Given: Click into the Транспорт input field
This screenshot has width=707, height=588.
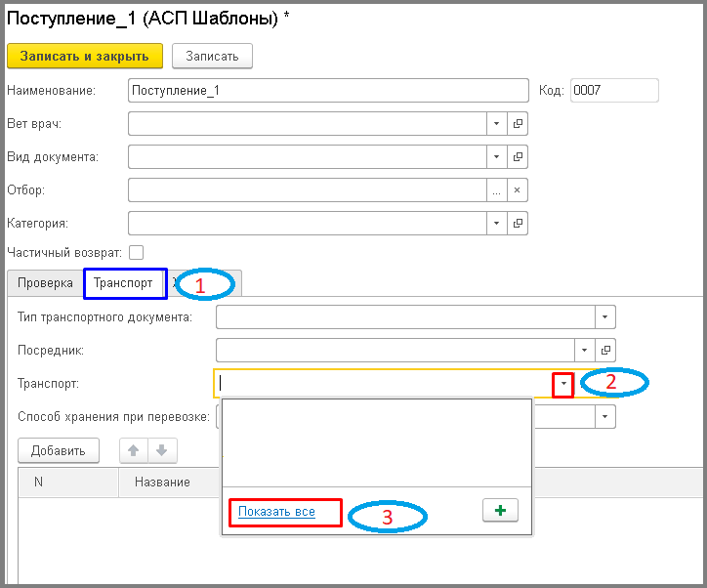Looking at the screenshot, I should 383,384.
